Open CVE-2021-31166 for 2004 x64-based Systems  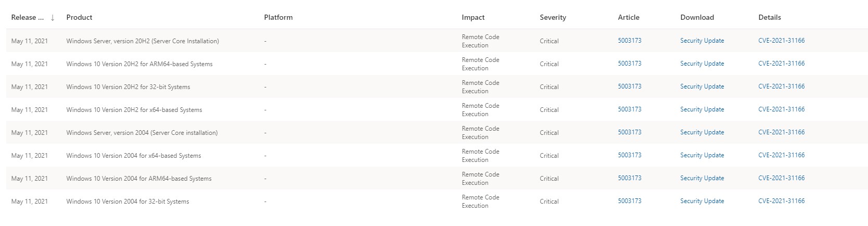tap(781, 155)
